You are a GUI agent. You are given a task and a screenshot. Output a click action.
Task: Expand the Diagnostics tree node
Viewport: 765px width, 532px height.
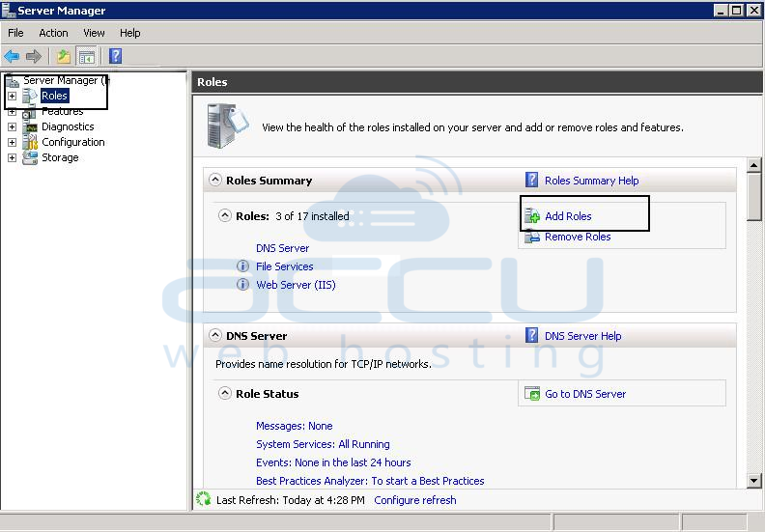[13, 126]
